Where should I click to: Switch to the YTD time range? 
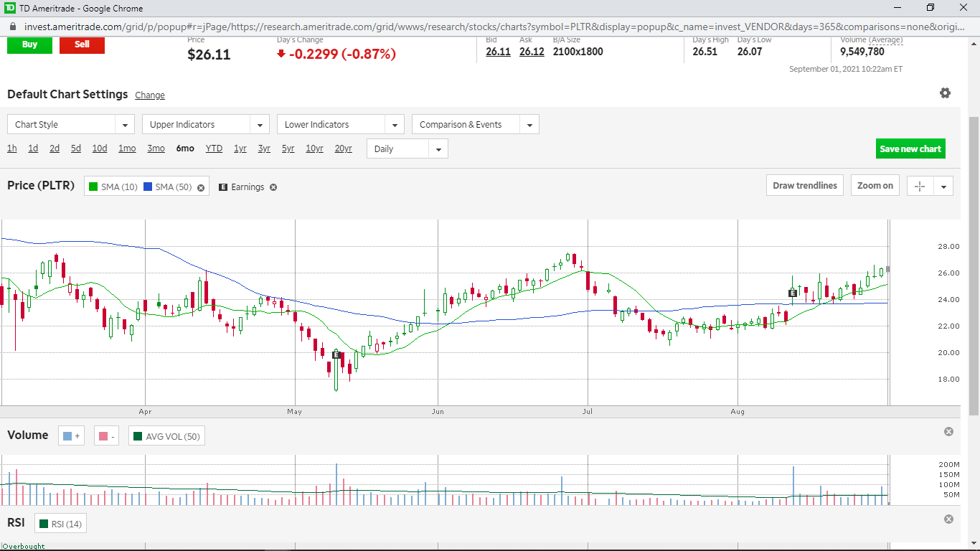(214, 149)
